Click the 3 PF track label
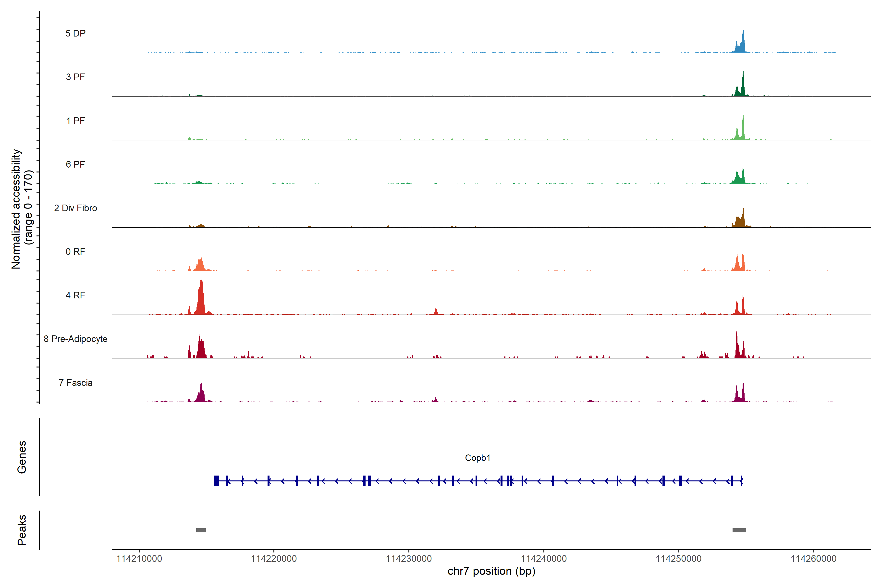The width and height of the screenshot is (882, 588). pyautogui.click(x=75, y=77)
